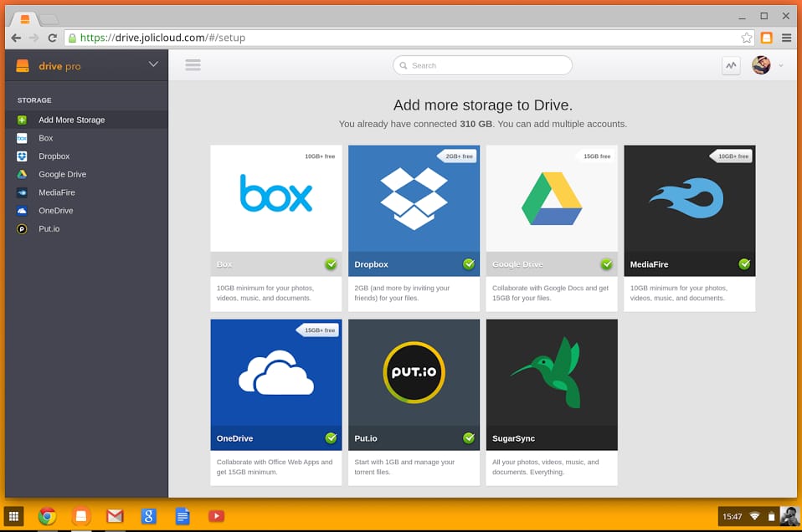Launch Chrome from the shelf
Viewport: 802px width, 532px height.
click(47, 516)
